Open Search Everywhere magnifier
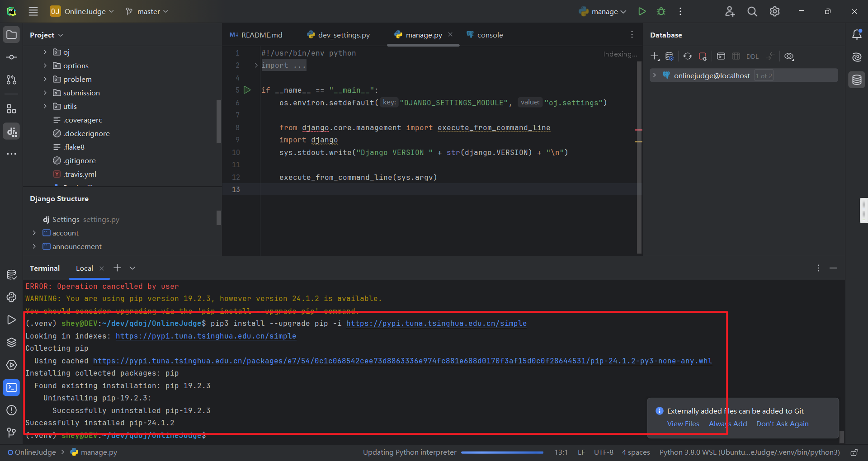The image size is (868, 461). point(752,11)
